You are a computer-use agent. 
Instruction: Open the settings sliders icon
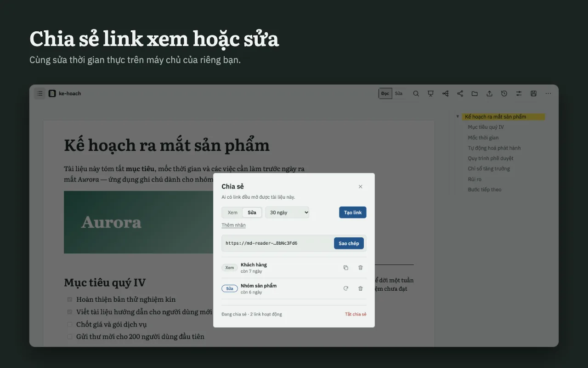click(x=519, y=93)
